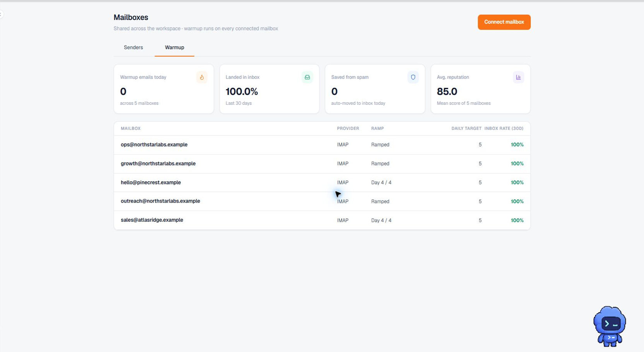Screen dimensions: 644x352
Task: Click the Connect mailbox button
Action: 504,22
